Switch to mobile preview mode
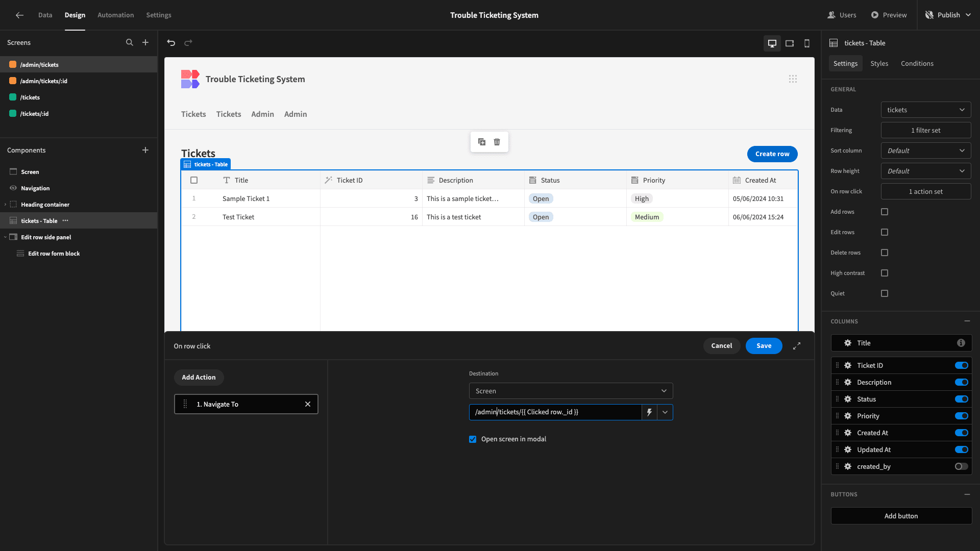 tap(807, 43)
